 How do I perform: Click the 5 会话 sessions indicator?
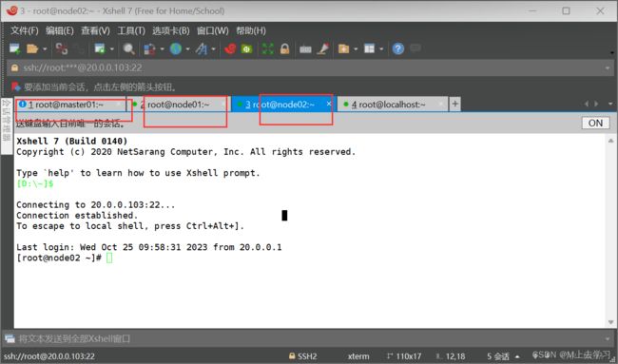(498, 356)
